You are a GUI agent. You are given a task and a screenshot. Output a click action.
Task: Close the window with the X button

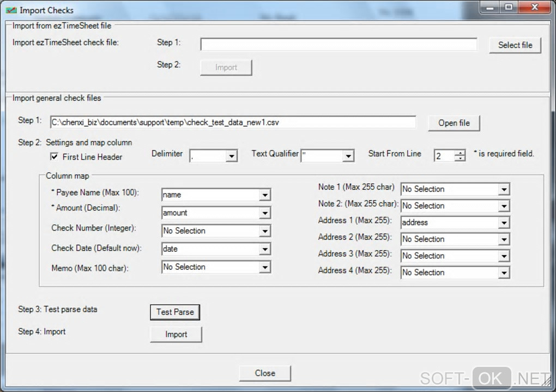[x=535, y=8]
